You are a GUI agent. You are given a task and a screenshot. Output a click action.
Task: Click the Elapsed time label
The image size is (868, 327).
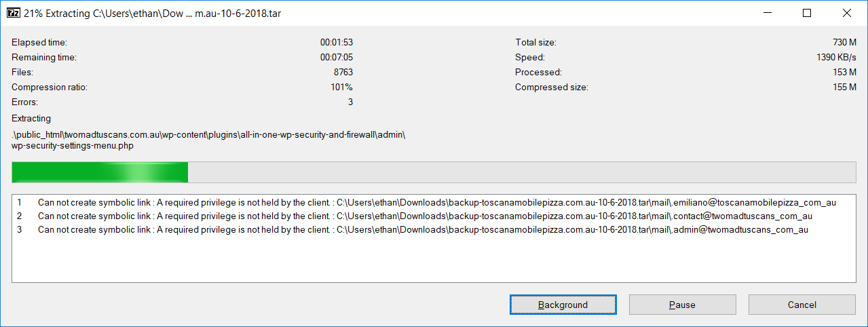click(x=39, y=42)
